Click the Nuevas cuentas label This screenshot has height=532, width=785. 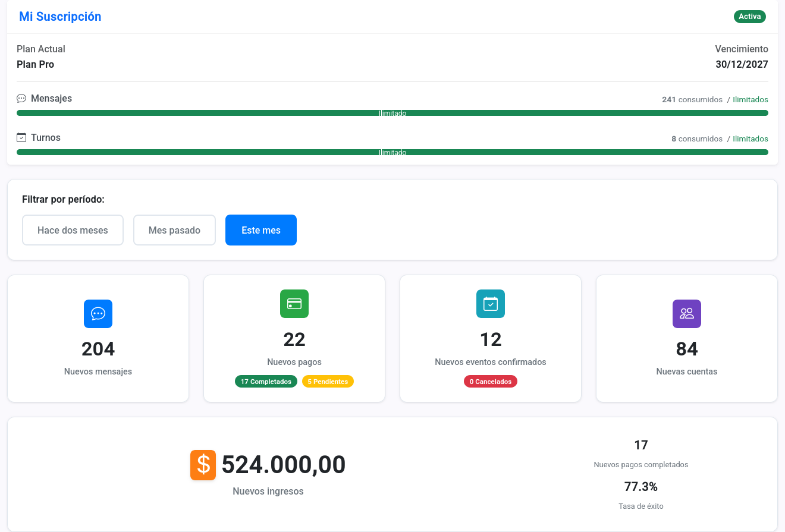pyautogui.click(x=687, y=372)
